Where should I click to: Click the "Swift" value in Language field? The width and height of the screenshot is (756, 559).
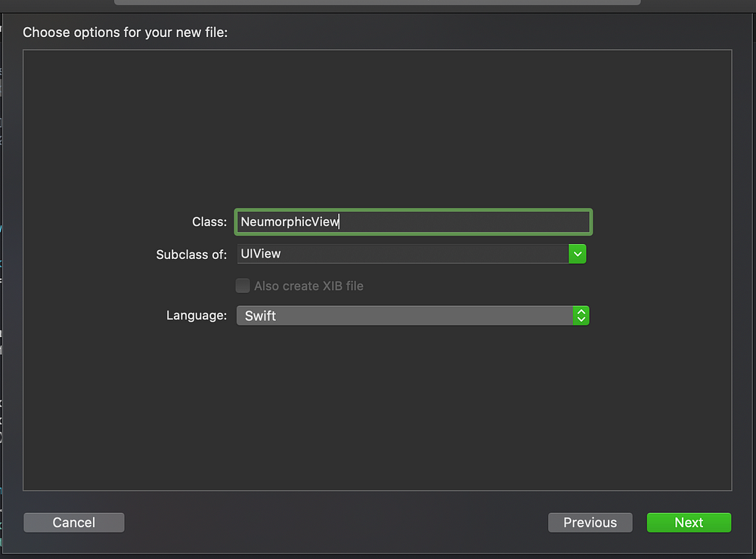tap(260, 315)
